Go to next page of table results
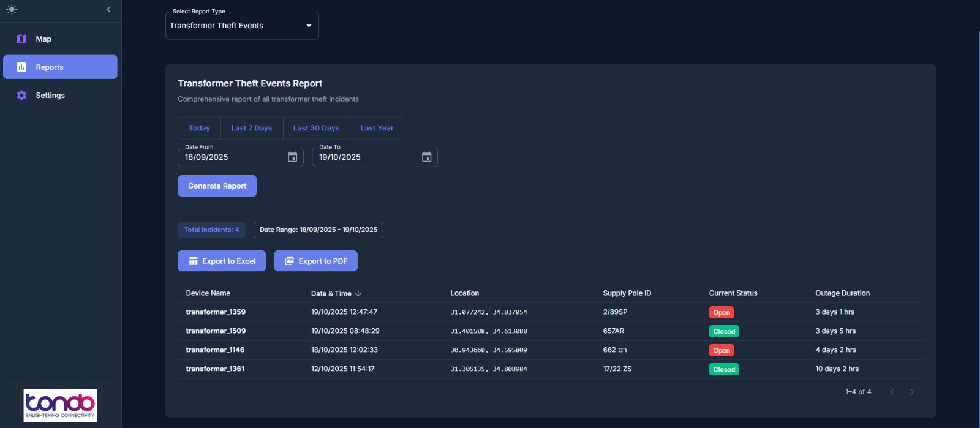 pos(912,392)
